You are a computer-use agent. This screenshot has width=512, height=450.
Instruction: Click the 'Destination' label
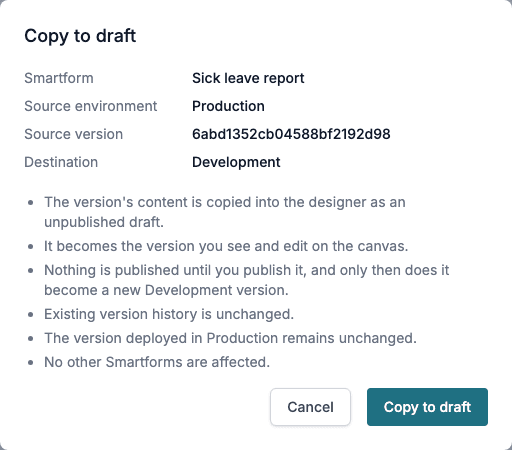pos(61,162)
